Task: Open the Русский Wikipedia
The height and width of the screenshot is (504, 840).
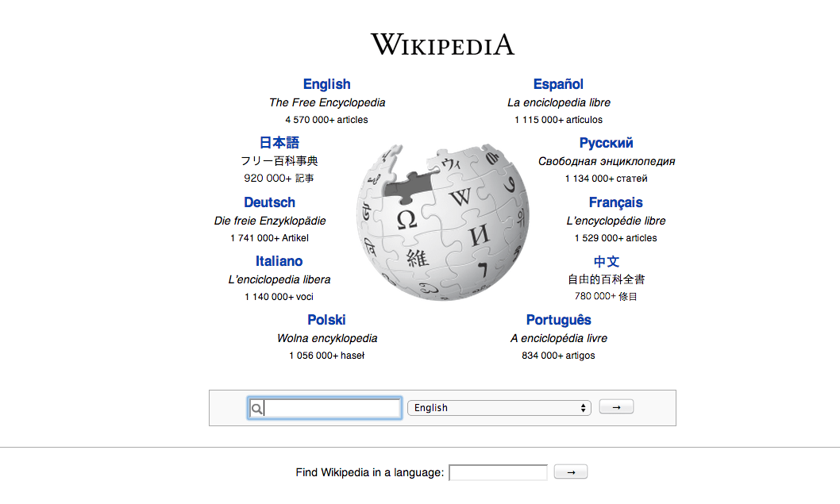Action: pos(606,143)
